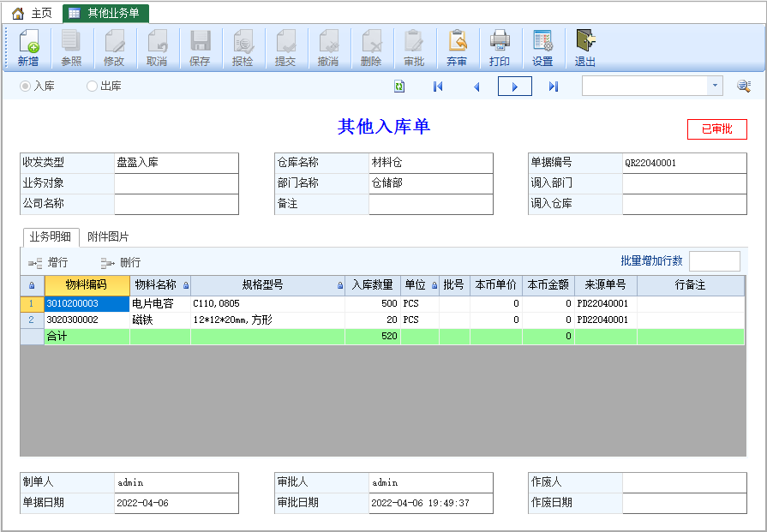The image size is (767, 532).
Task: Click the 删行 delete row button
Action: (121, 263)
